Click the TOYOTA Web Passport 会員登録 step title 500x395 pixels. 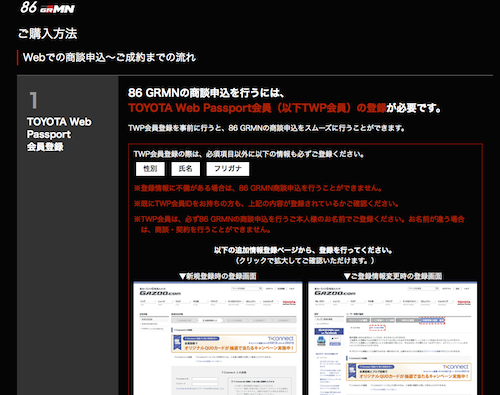[59, 134]
